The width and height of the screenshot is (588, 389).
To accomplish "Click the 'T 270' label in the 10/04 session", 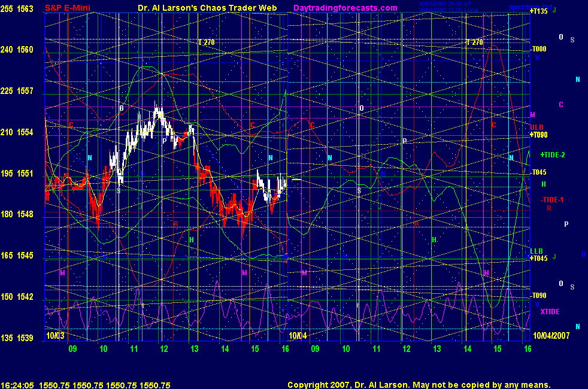I will coord(474,42).
